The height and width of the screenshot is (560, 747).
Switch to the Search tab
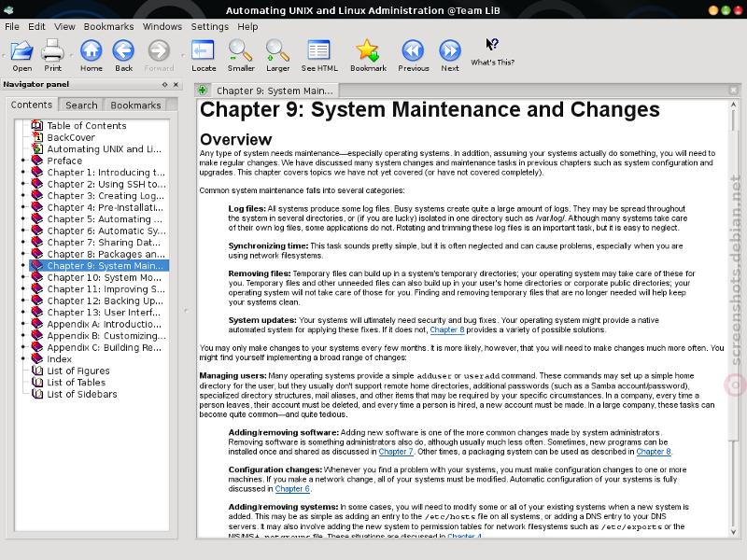coord(81,105)
